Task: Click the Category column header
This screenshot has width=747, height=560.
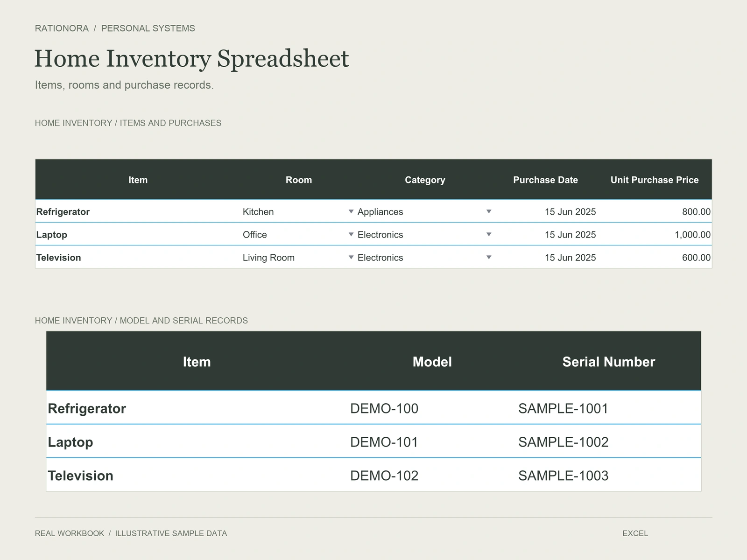Action: point(425,180)
